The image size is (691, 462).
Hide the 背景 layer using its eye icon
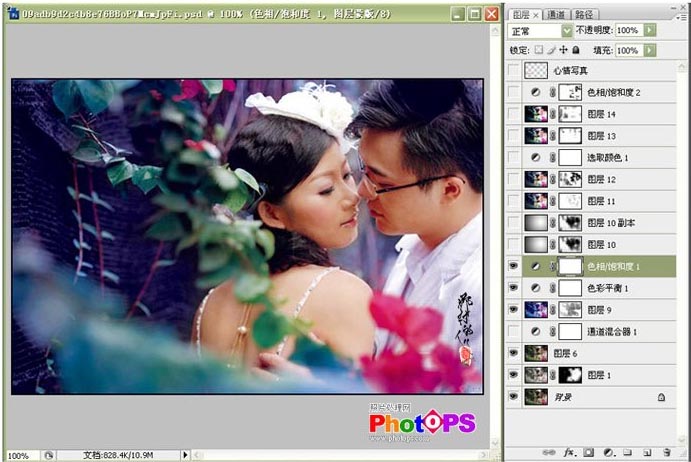pyautogui.click(x=514, y=397)
